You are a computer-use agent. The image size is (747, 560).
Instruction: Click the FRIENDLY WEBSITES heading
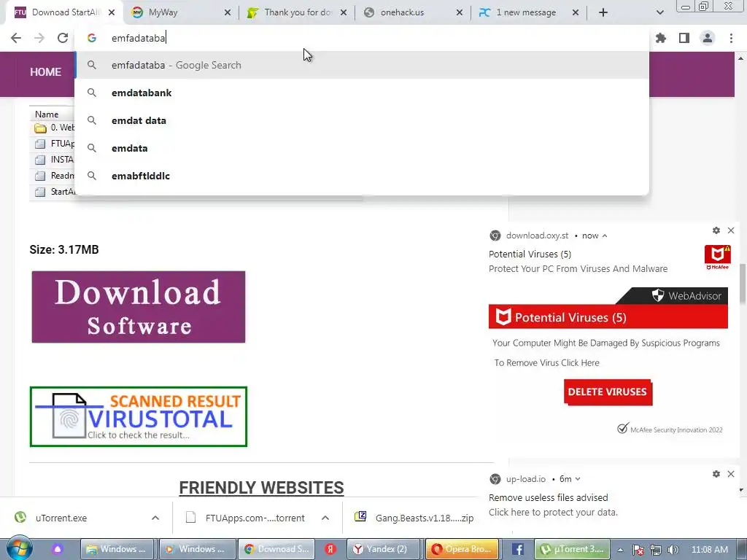click(x=261, y=488)
